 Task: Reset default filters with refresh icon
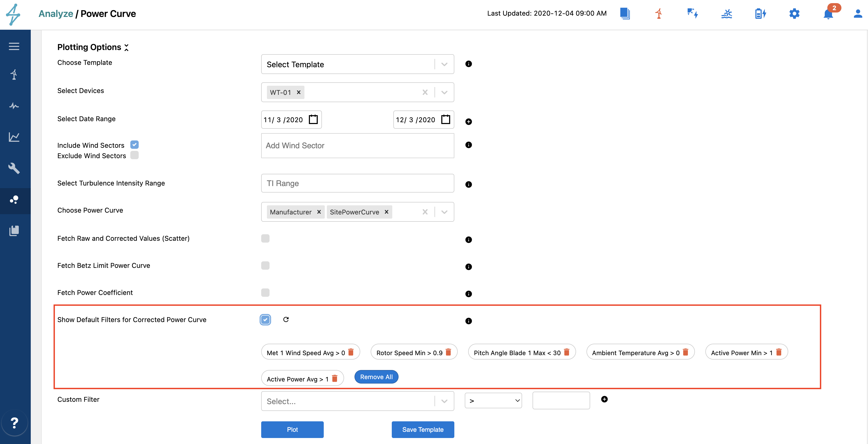tap(286, 319)
